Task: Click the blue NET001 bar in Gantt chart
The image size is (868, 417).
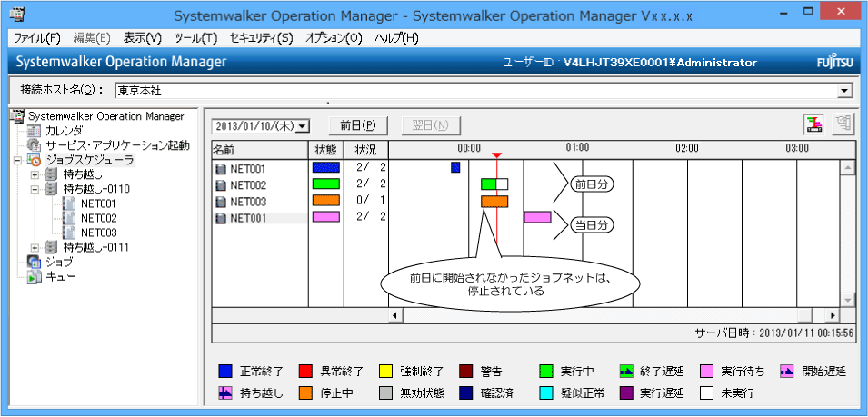Action: pyautogui.click(x=455, y=167)
